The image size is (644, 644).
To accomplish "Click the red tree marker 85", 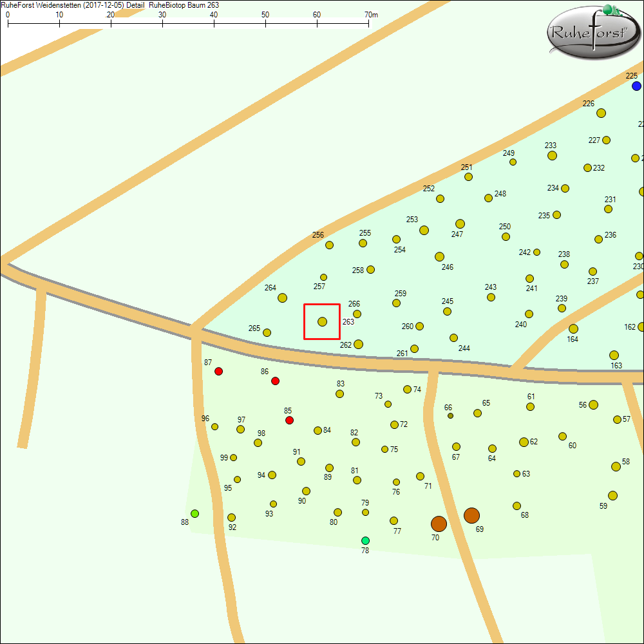I will pyautogui.click(x=289, y=421).
